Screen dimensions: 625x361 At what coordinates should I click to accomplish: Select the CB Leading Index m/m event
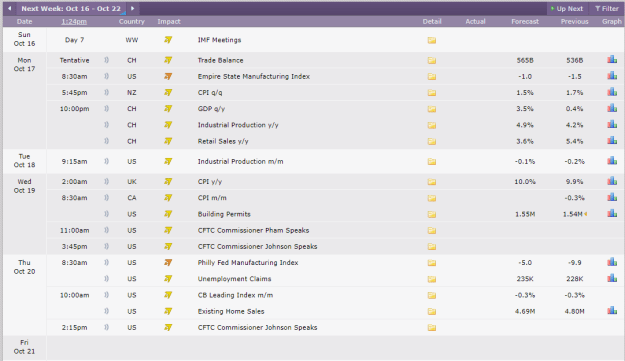click(x=235, y=295)
